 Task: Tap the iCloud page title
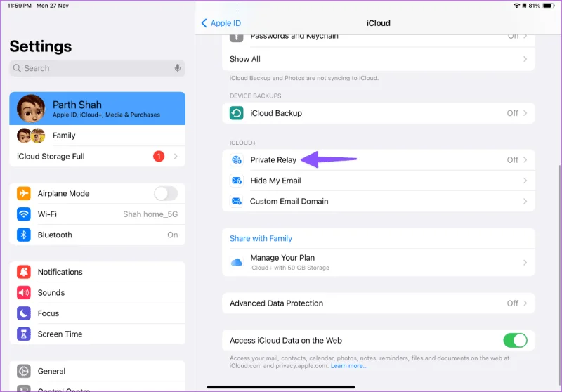[379, 23]
